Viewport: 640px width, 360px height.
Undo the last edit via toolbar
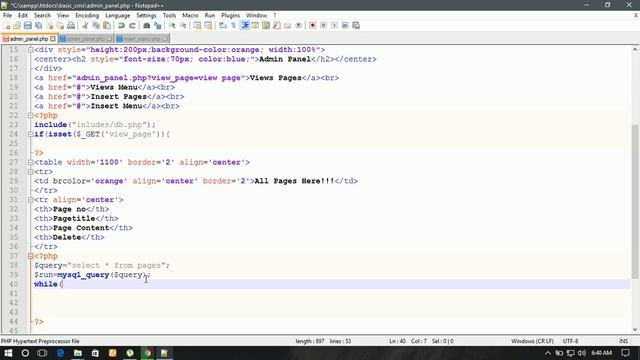[121, 26]
